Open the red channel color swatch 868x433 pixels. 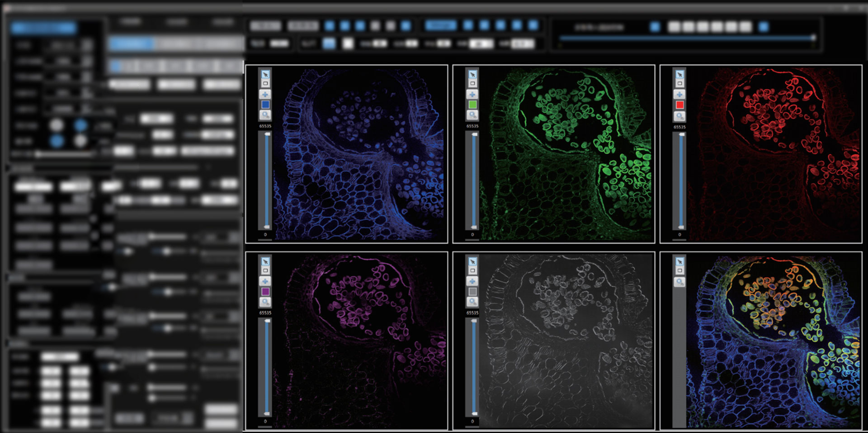point(679,105)
